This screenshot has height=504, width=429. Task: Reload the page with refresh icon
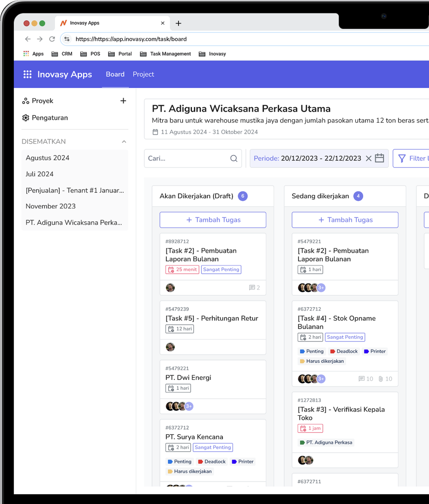coord(52,39)
